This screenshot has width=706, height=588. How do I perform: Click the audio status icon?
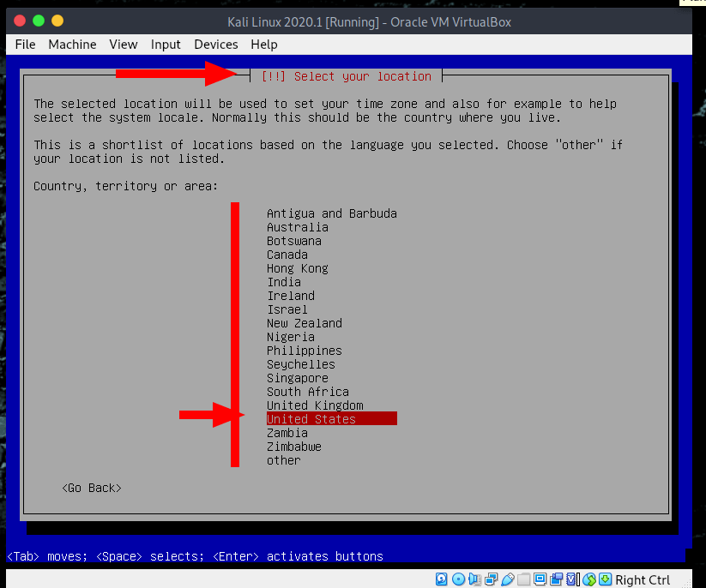474,579
